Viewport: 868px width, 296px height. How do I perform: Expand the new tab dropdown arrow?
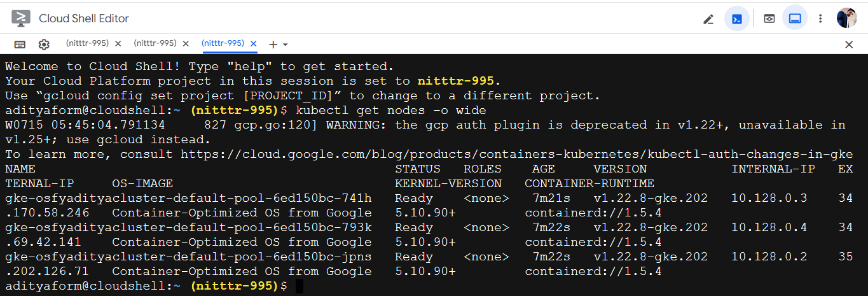[x=286, y=45]
